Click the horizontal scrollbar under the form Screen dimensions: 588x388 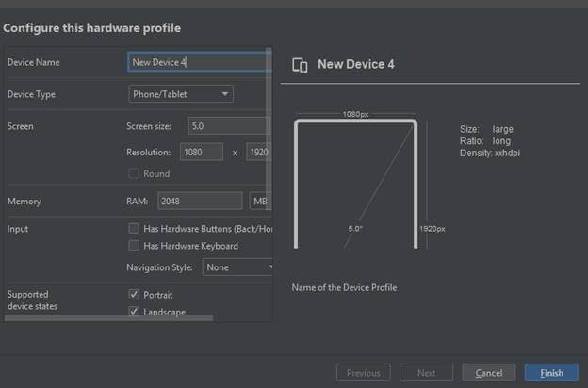(108, 318)
